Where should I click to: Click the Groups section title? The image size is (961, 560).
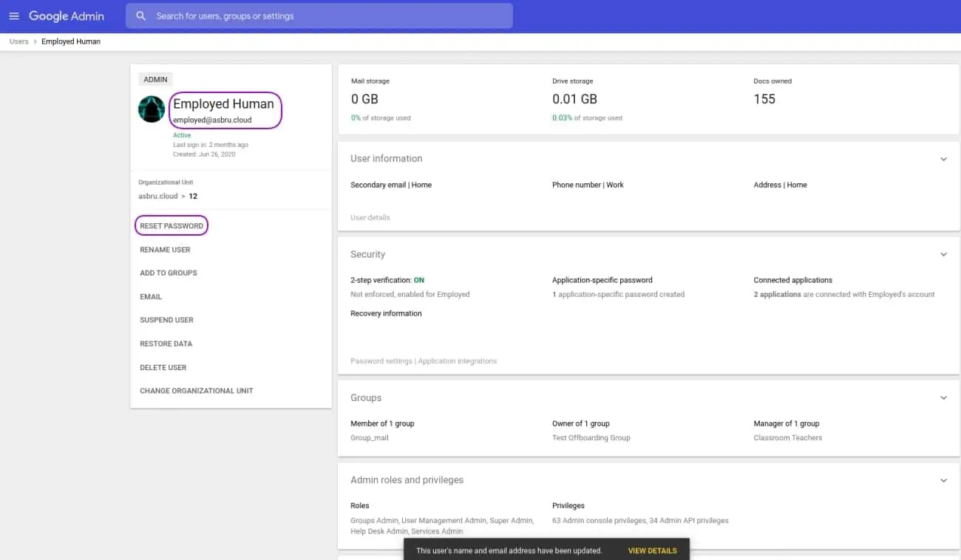pos(366,397)
